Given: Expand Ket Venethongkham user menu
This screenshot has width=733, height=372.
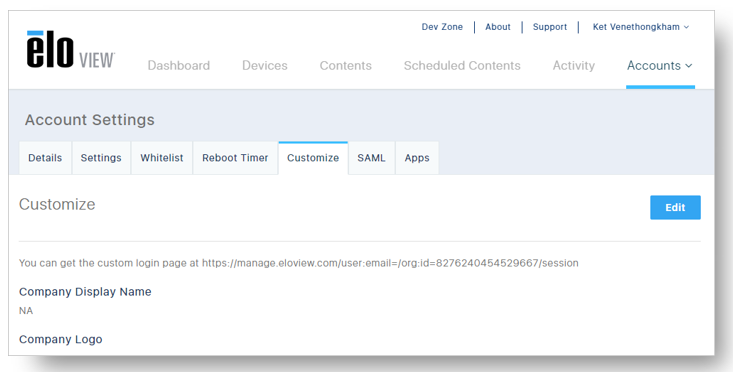Looking at the screenshot, I should pyautogui.click(x=641, y=27).
